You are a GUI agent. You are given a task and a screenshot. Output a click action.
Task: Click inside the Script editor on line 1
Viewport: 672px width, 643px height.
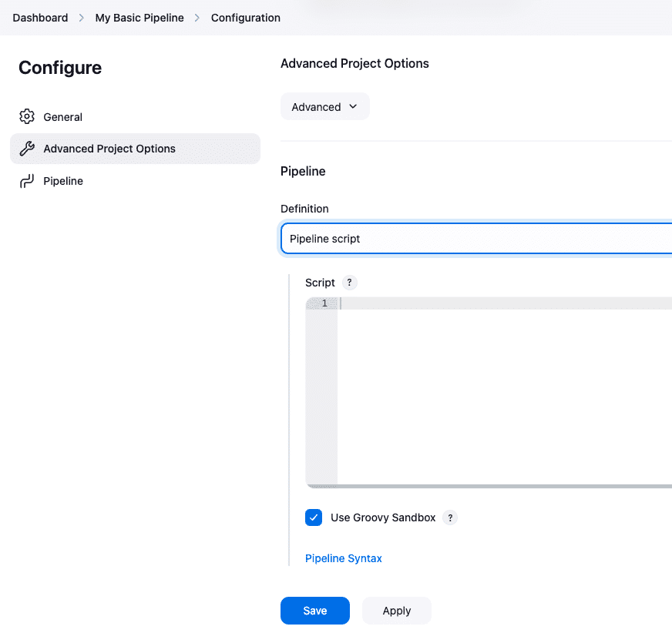pos(506,303)
